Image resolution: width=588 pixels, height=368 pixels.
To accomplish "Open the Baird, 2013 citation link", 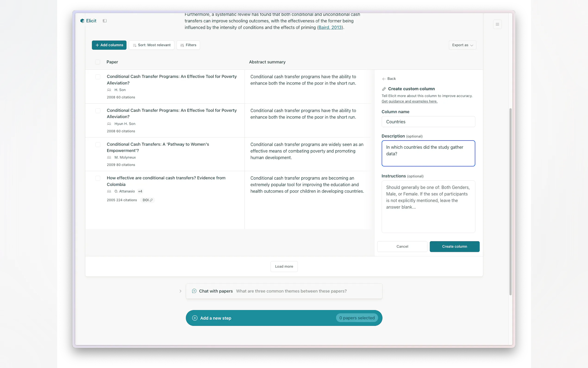I will coord(330,28).
